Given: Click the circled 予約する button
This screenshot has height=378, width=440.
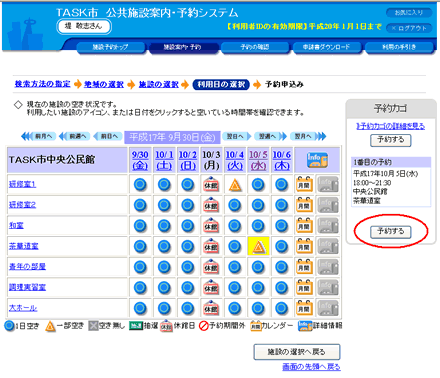Looking at the screenshot, I should coord(390,231).
